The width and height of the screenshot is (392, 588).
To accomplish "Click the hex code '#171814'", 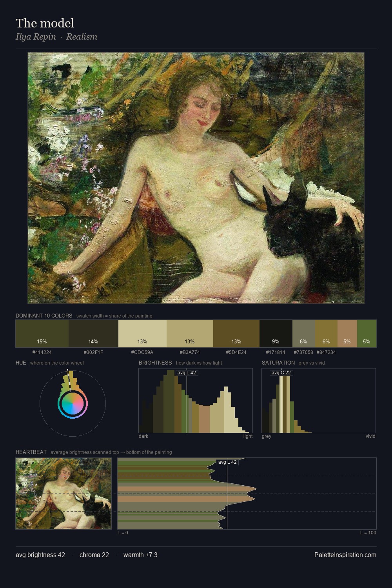I will [x=276, y=352].
